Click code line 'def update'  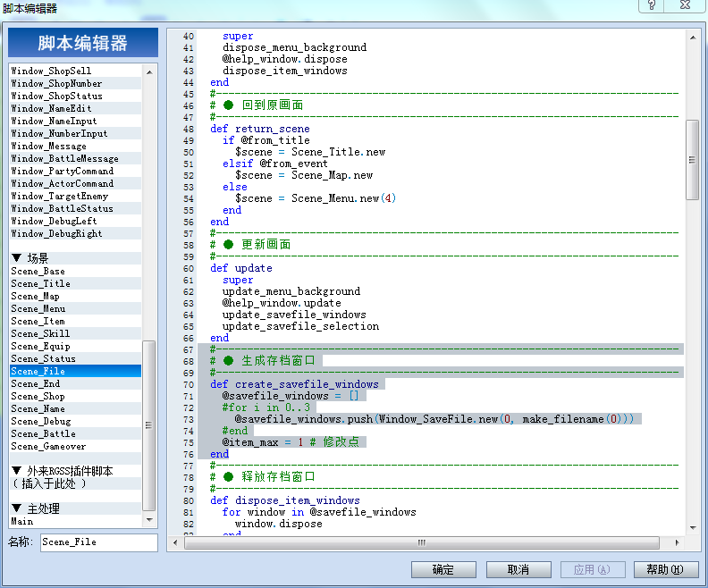tap(241, 268)
